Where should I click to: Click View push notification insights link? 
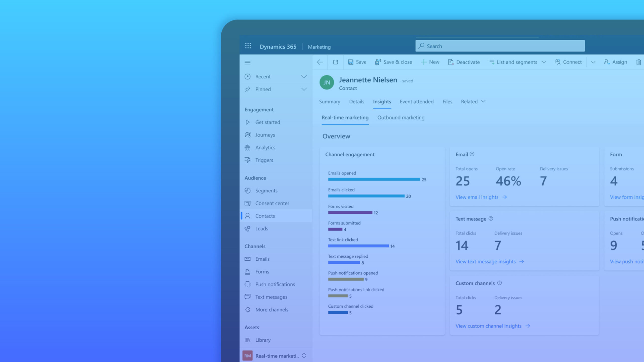pos(627,262)
